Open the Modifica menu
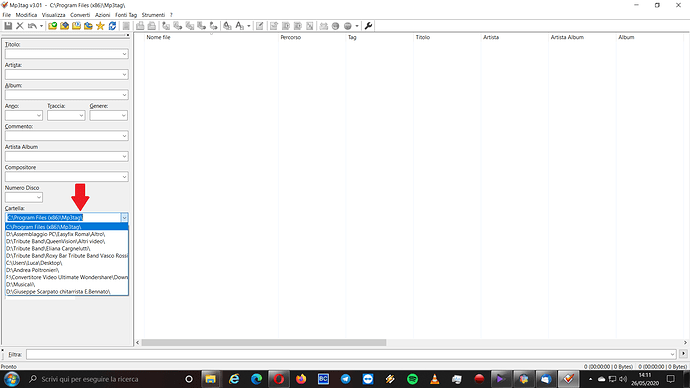Viewport: 690px width, 388px height. (x=26, y=15)
